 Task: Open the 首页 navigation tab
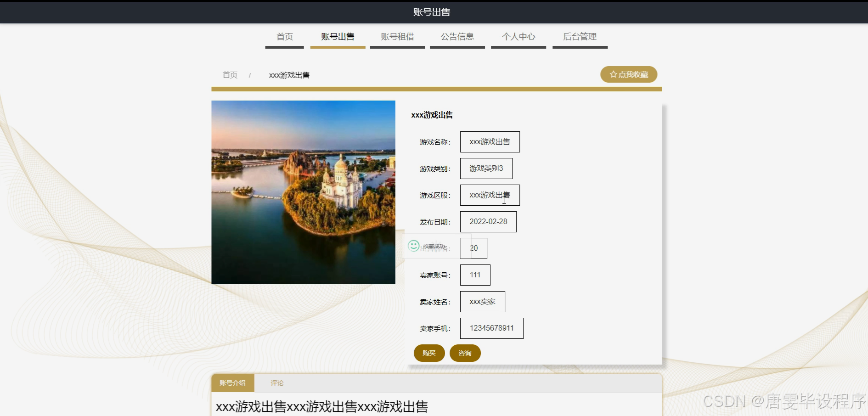pyautogui.click(x=285, y=37)
